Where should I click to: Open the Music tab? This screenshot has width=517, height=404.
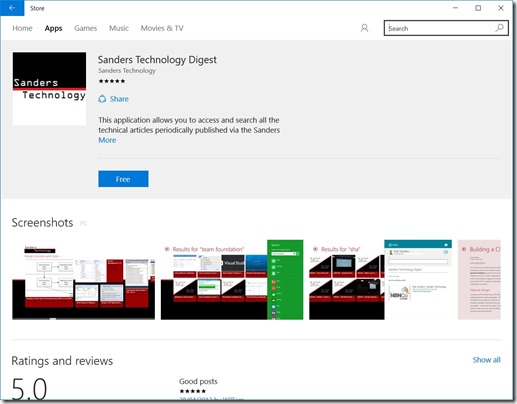(x=119, y=28)
